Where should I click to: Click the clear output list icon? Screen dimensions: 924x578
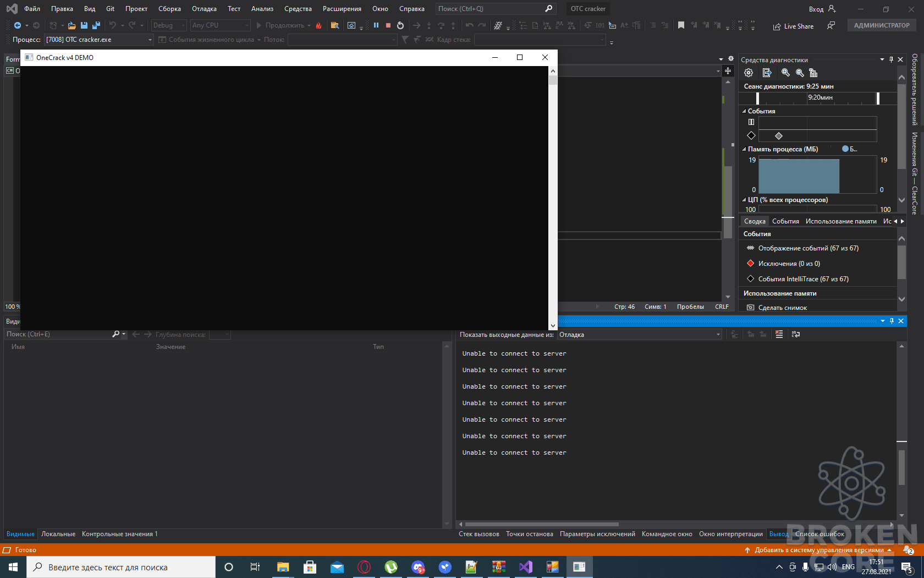point(779,334)
